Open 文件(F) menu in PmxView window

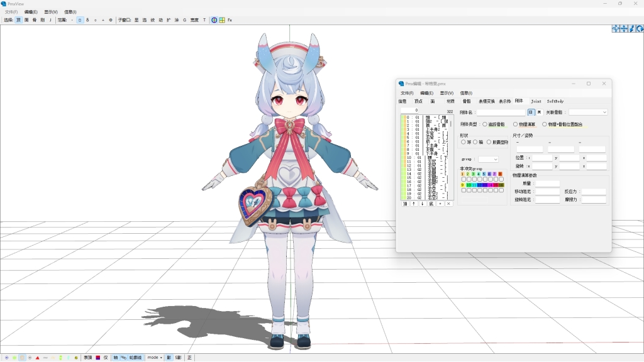point(11,12)
